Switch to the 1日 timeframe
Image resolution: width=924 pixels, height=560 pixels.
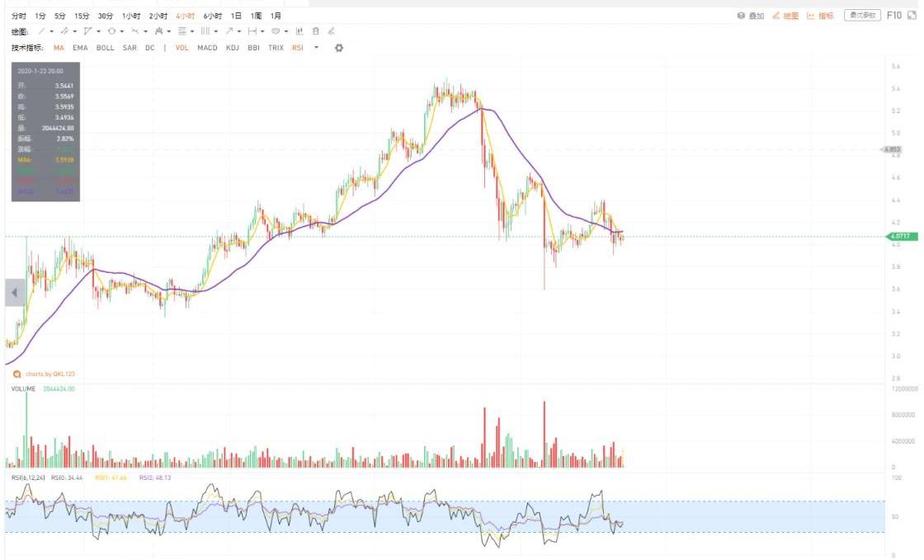[x=236, y=16]
